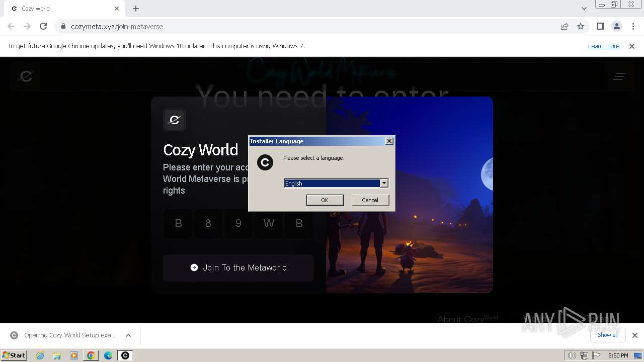Screen dimensions: 644x362
Task: Reload the cozymeta.xyz page
Action: pos(43,26)
